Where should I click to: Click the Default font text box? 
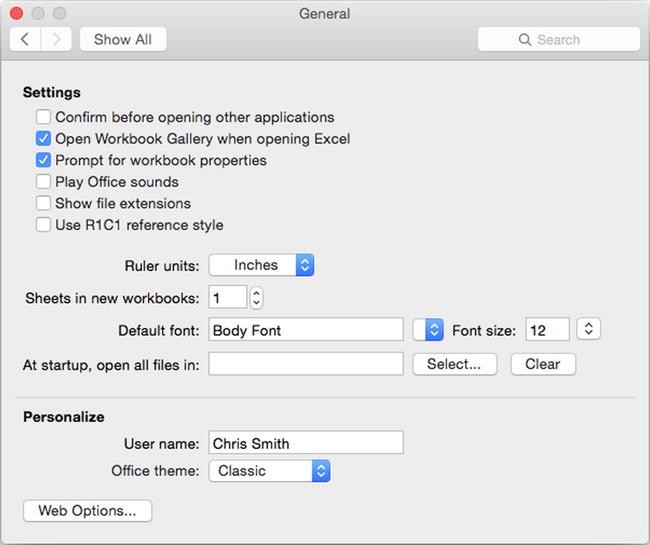pos(306,330)
